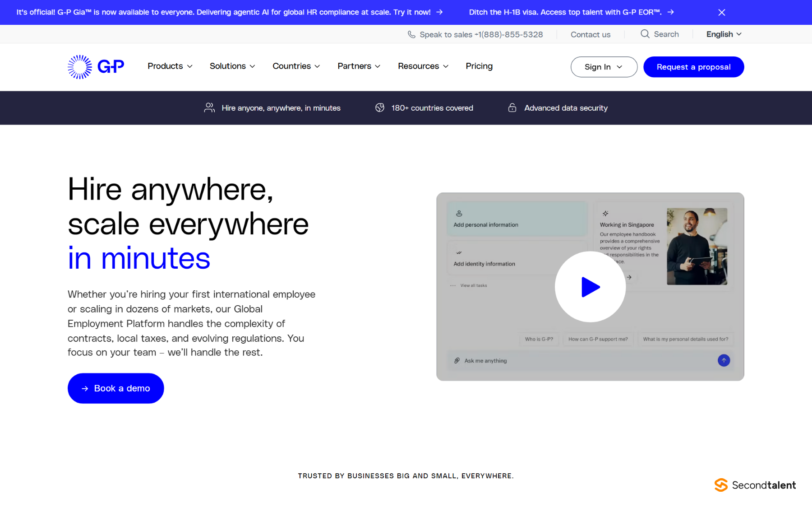Screen dimensions: 812x508
Task: Click the arrow icon in Working in Singapore card
Action: [629, 277]
